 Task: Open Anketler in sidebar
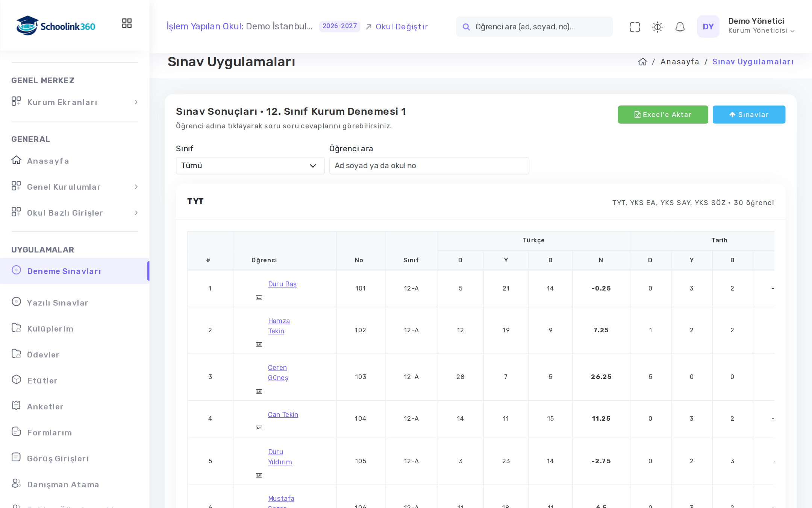(75, 406)
